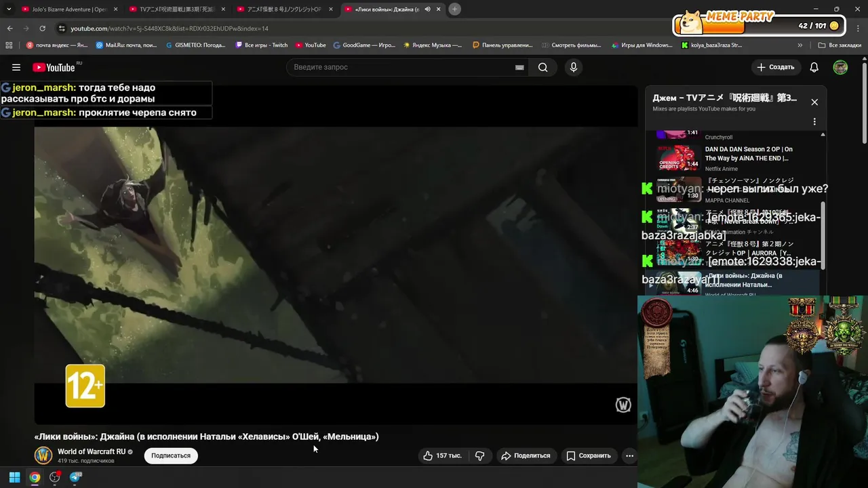Close the Джем mix playlist panel
The image size is (868, 488).
[x=814, y=102]
